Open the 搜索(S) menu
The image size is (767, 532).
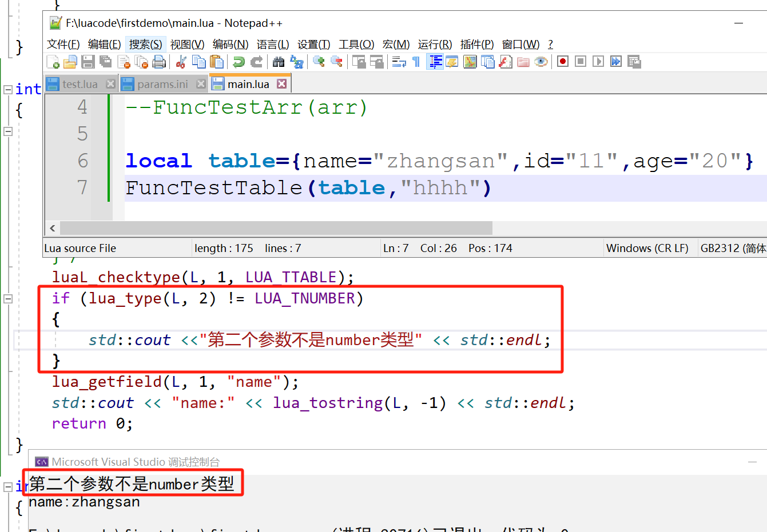click(x=145, y=44)
